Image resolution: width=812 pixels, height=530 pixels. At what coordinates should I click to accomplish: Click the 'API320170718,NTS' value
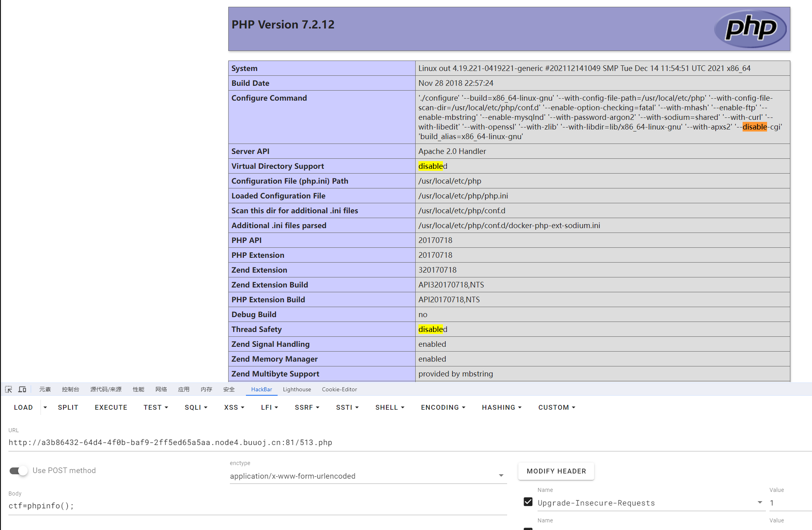pyautogui.click(x=451, y=285)
